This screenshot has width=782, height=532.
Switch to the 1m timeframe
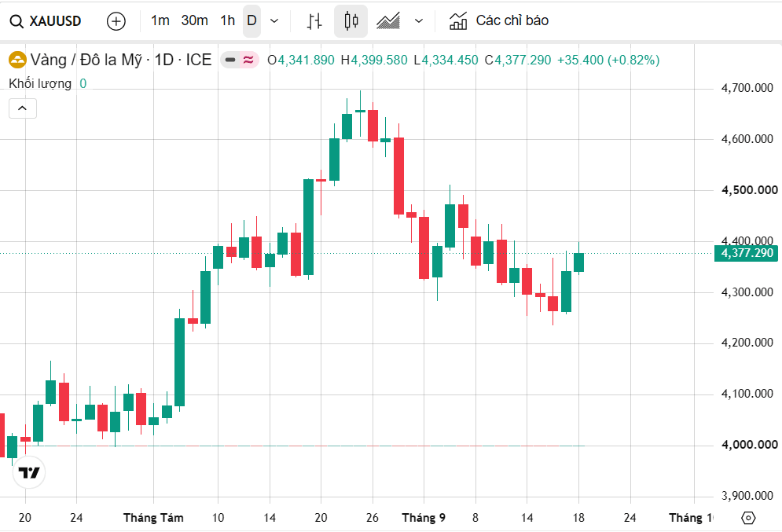pos(160,20)
